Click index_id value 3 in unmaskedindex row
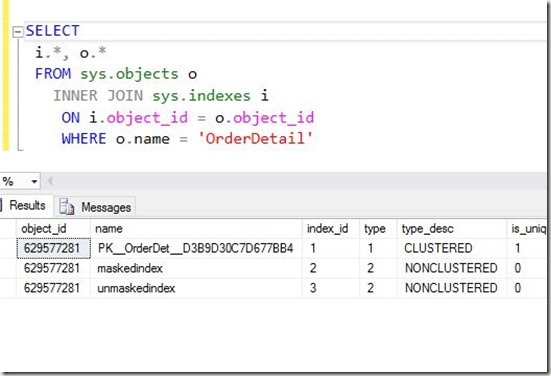This screenshot has height=376, width=551. pos(331,289)
